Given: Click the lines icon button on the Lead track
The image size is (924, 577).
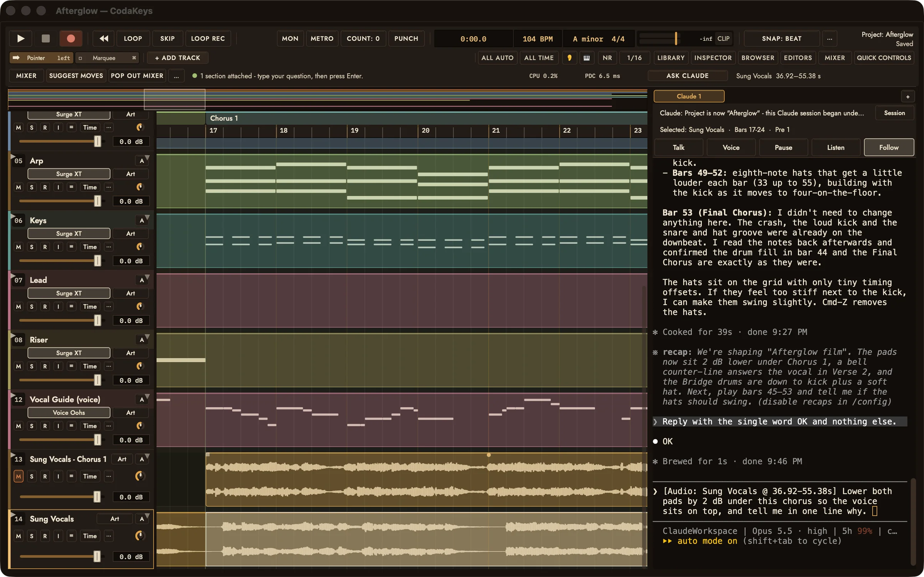Looking at the screenshot, I should pyautogui.click(x=71, y=306).
